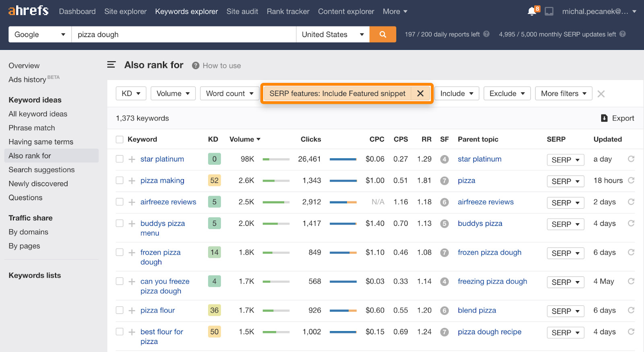Open the frozen pizza dough parent topic link
Viewport: 644px width, 352px height.
[489, 253]
